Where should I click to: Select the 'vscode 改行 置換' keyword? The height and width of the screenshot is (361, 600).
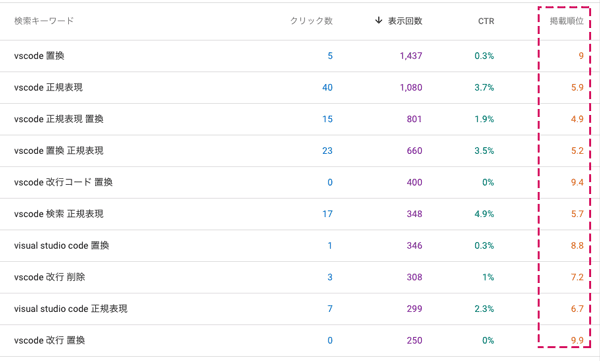[49, 340]
